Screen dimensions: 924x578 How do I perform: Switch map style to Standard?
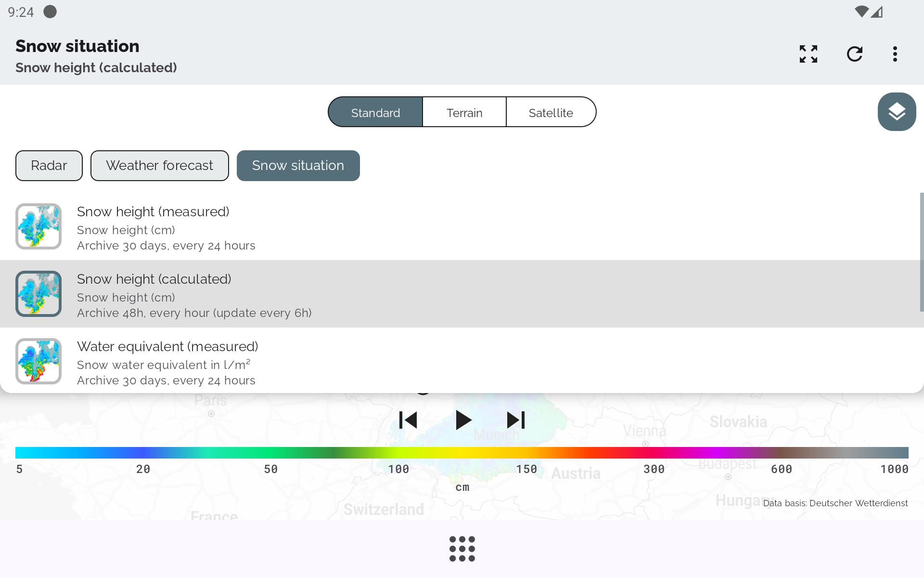click(375, 112)
